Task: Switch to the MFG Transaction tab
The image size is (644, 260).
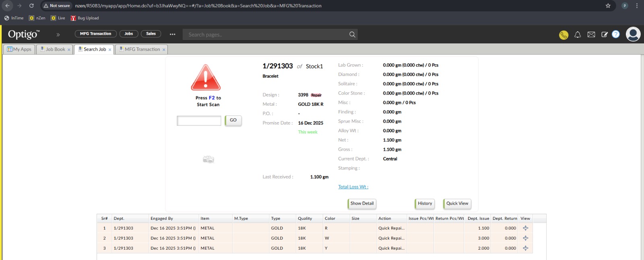Action: coord(142,49)
